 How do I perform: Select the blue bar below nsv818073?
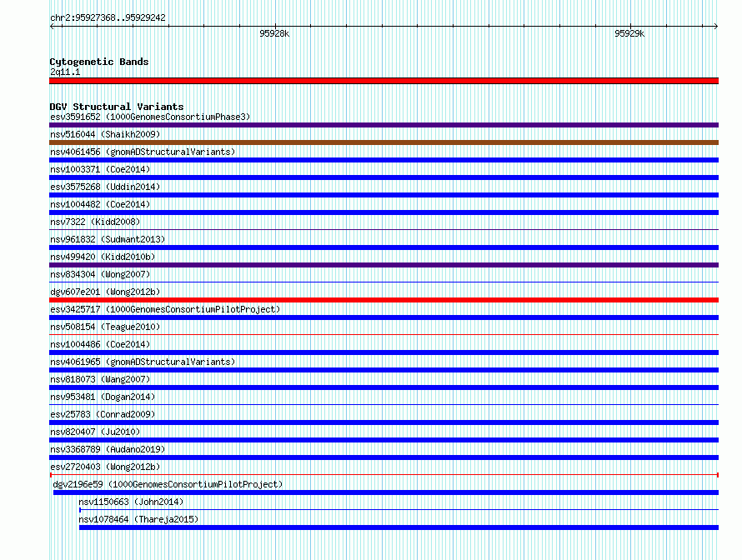tap(384, 387)
